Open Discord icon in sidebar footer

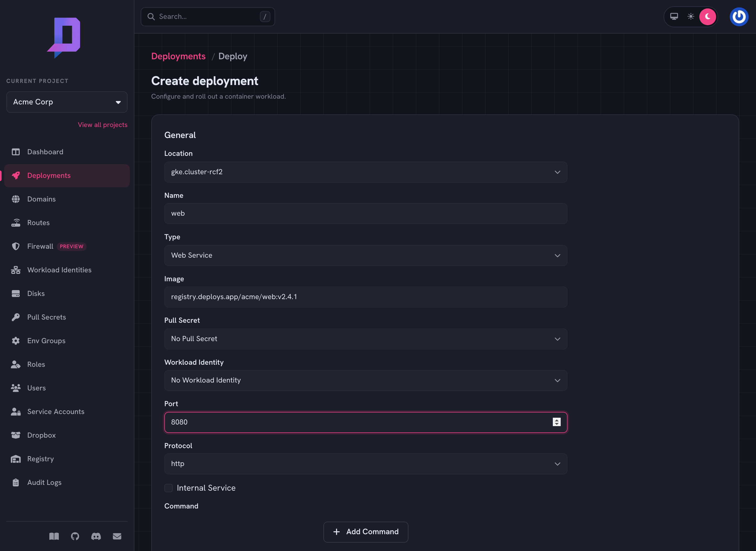point(96,536)
